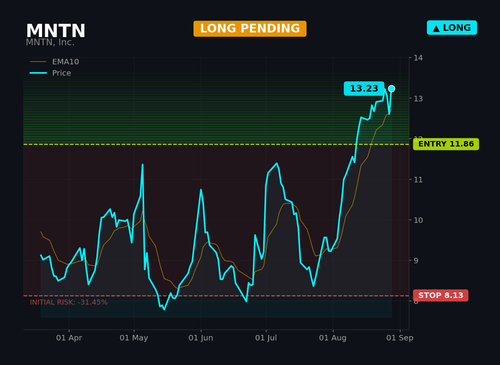Click the last price marker dot
The width and height of the screenshot is (500, 365).
click(392, 89)
